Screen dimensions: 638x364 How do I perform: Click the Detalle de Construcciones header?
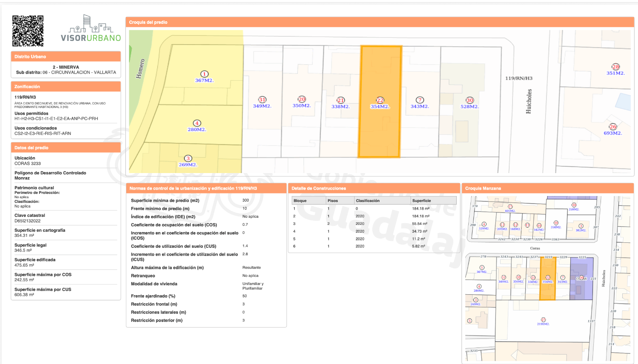pyautogui.click(x=373, y=188)
